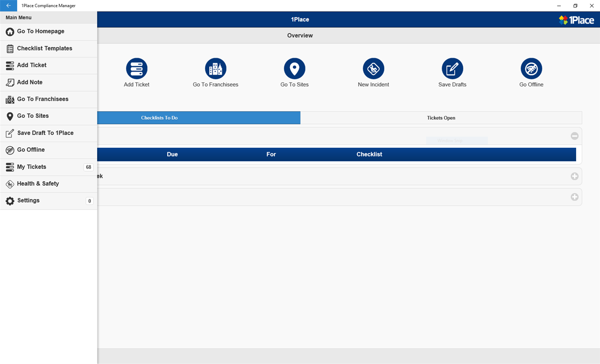Click the Health & Safety bandage icon
Image resolution: width=600 pixels, height=364 pixels.
[10, 184]
